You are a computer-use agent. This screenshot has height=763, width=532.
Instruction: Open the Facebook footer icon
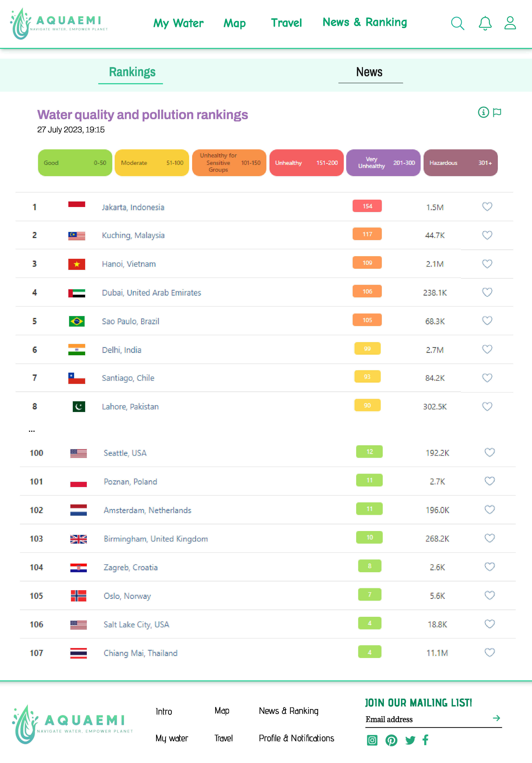click(x=425, y=740)
